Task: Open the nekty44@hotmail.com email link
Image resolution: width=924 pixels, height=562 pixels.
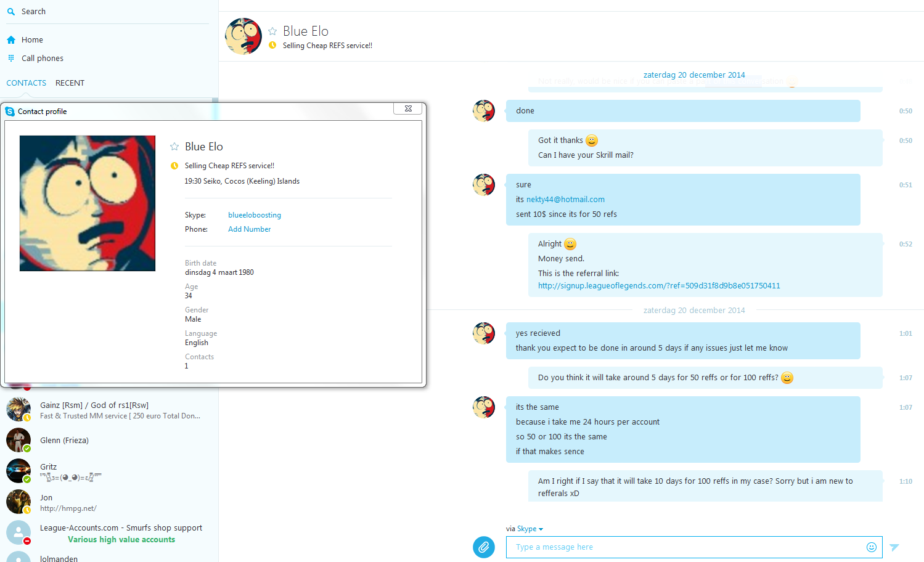Action: pyautogui.click(x=565, y=200)
